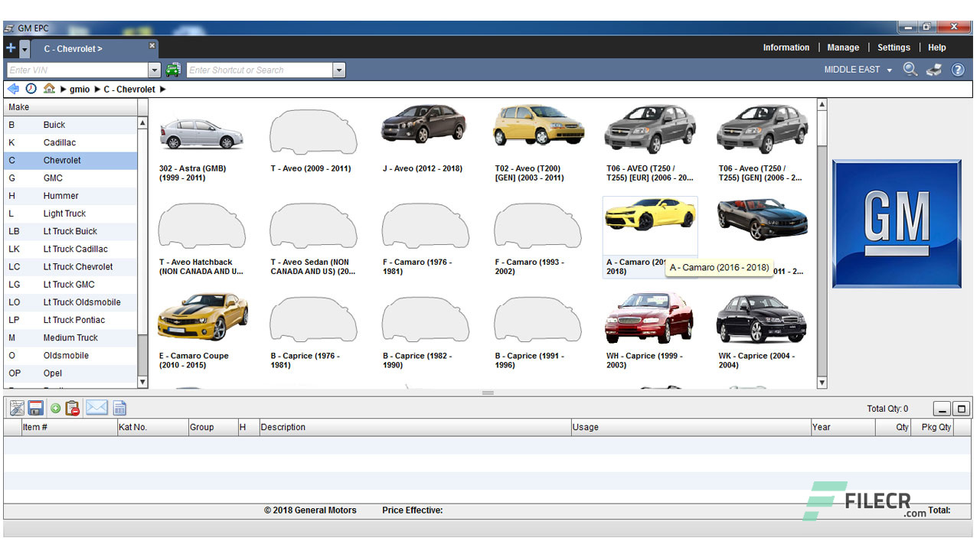Click the green add item icon
The image size is (980, 551).
click(55, 409)
